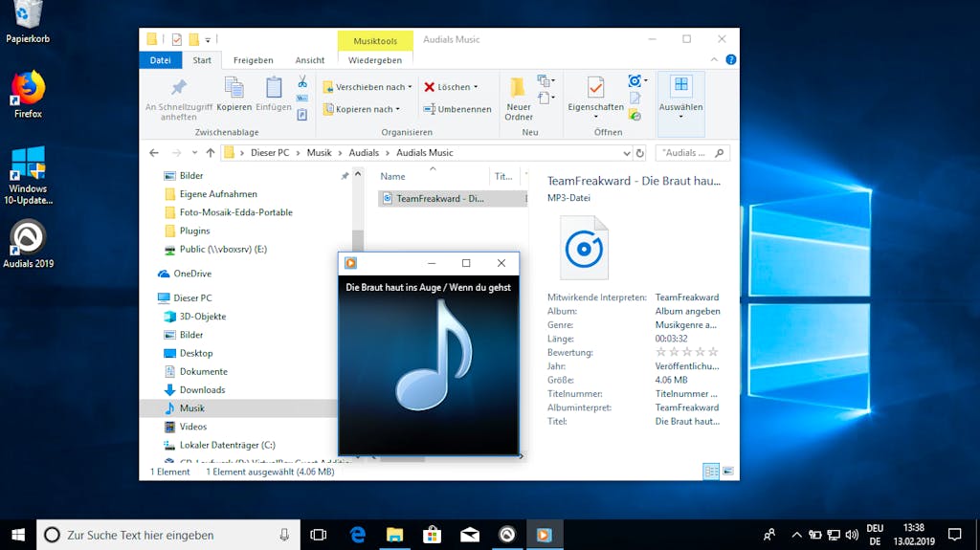
Task: Switch to details view in status bar
Action: click(711, 472)
